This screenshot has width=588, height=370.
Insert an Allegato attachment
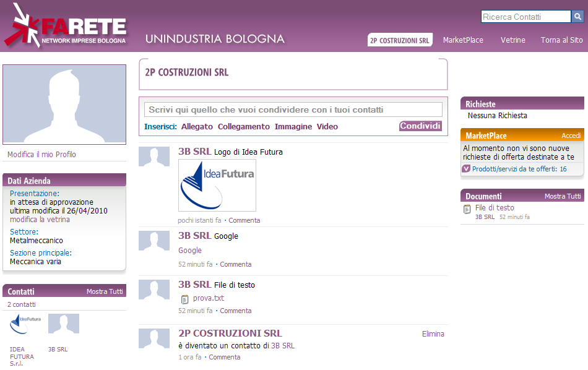(x=197, y=127)
